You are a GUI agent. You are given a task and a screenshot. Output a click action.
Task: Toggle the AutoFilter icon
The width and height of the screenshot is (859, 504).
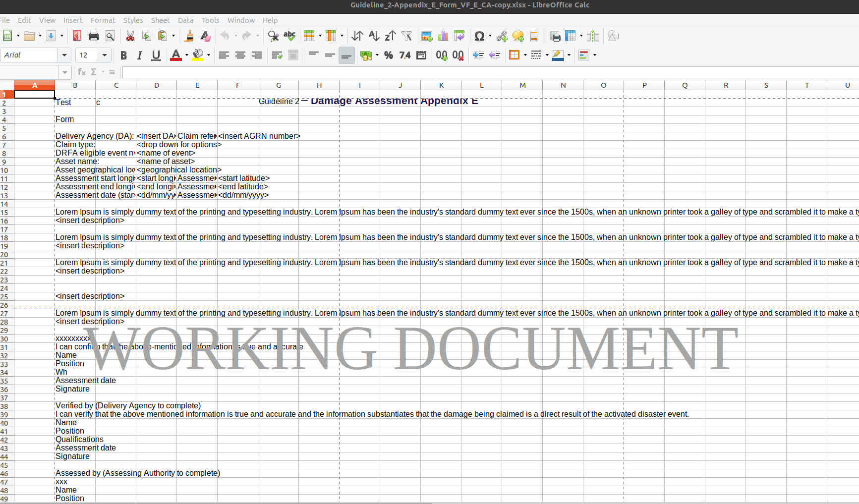pos(407,36)
